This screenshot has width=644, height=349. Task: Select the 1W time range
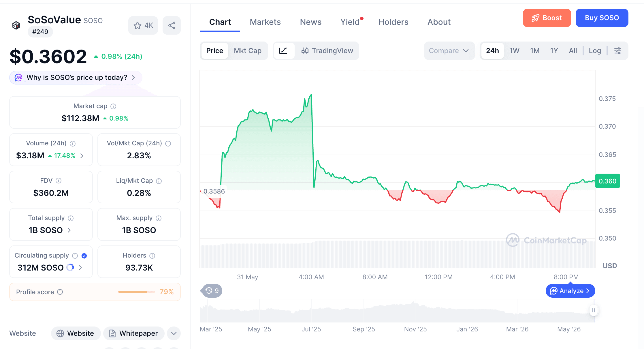(x=515, y=51)
